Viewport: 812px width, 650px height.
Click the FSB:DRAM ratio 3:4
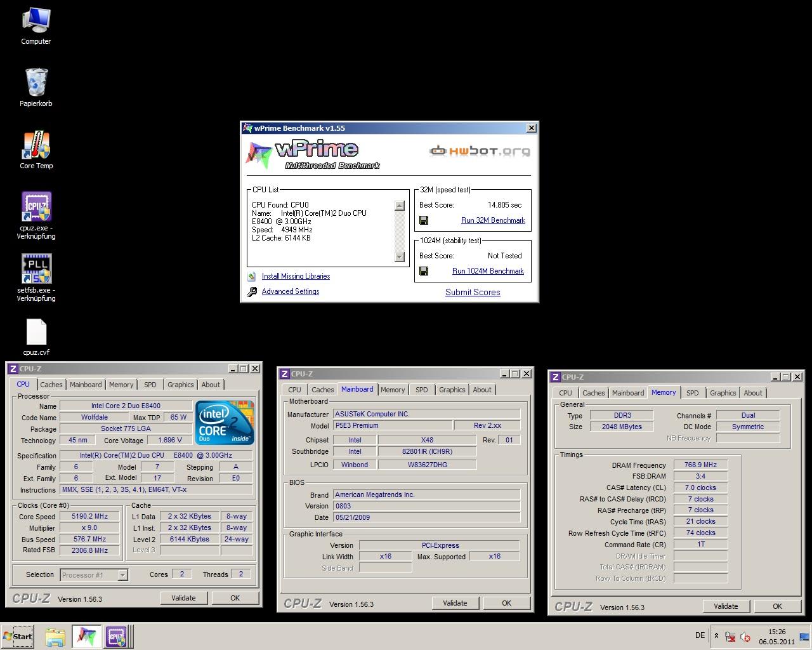click(700, 476)
